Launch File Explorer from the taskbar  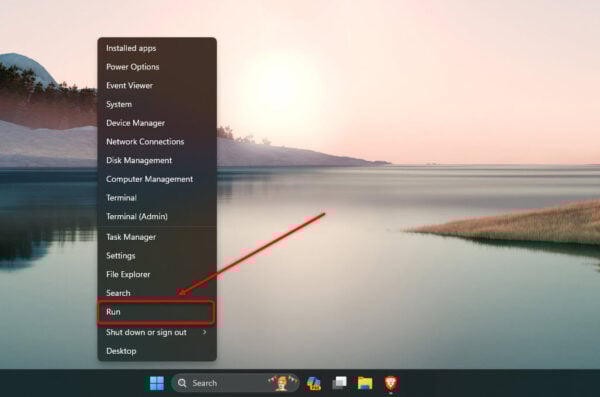pos(365,383)
